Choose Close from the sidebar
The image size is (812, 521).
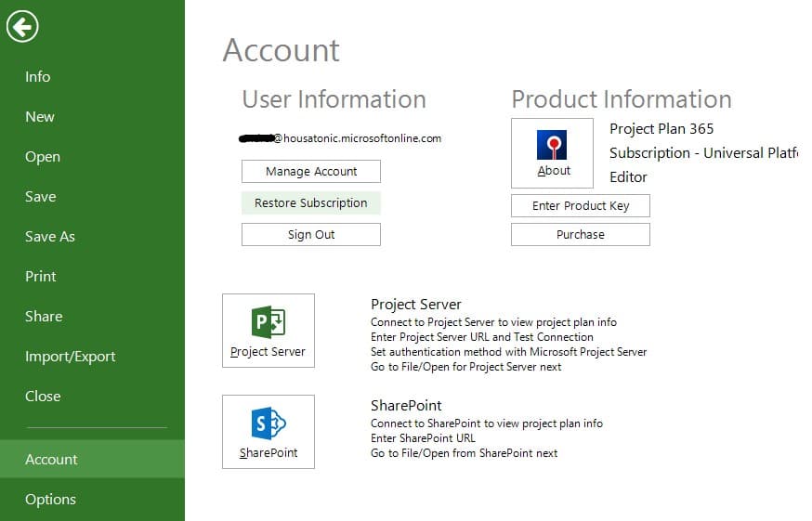(43, 397)
